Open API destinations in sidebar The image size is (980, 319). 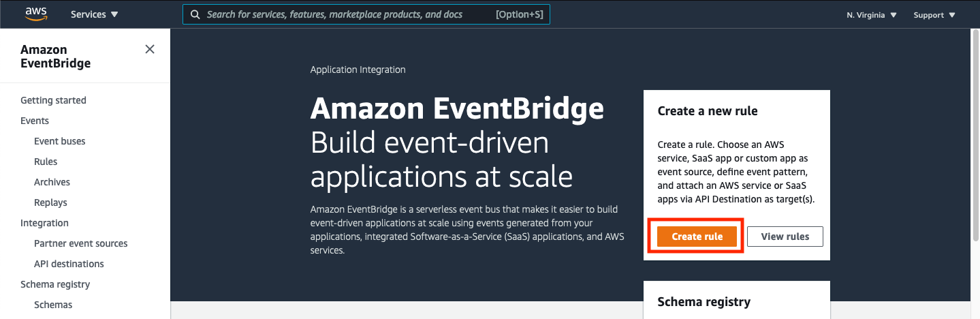point(69,264)
